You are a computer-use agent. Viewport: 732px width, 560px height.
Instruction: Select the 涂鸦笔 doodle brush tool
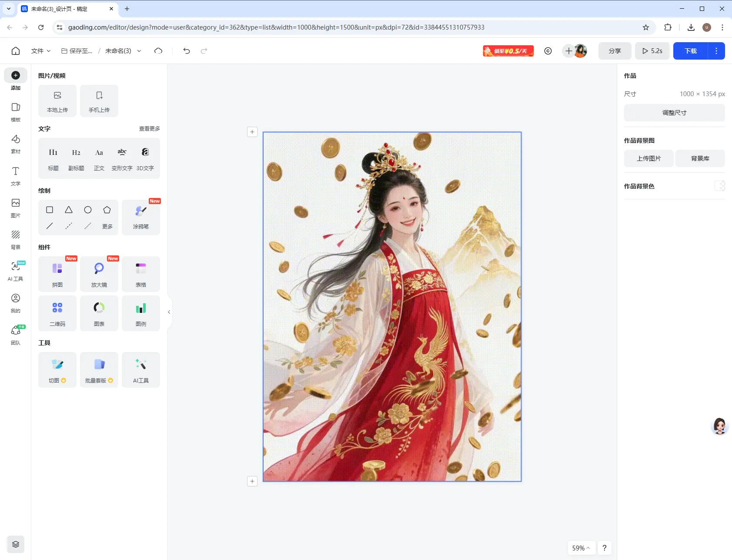[141, 217]
